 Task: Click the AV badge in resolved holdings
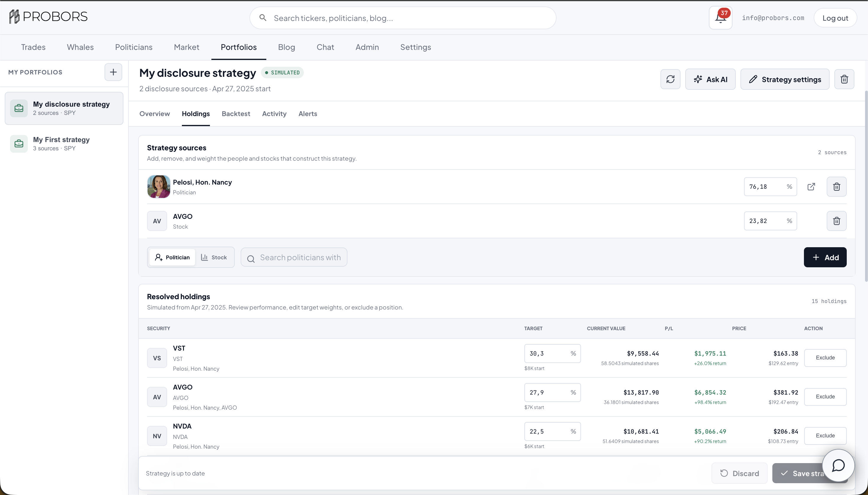157,397
